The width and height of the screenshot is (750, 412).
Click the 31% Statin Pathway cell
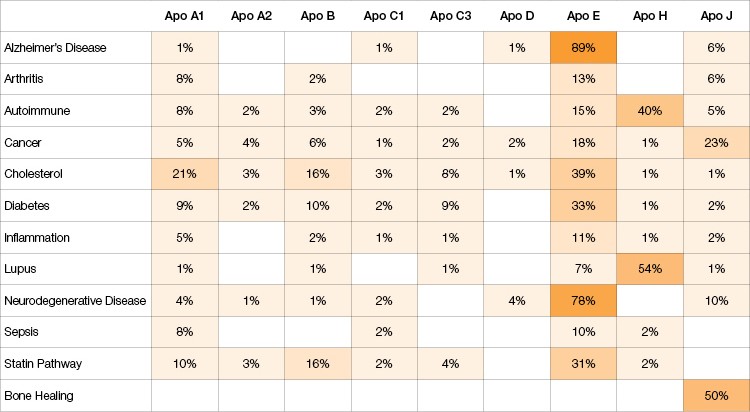(584, 364)
